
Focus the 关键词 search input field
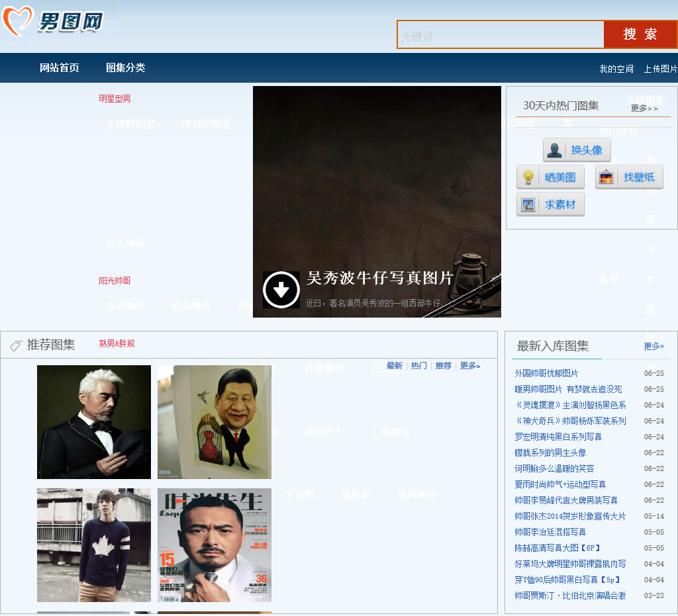click(x=501, y=35)
